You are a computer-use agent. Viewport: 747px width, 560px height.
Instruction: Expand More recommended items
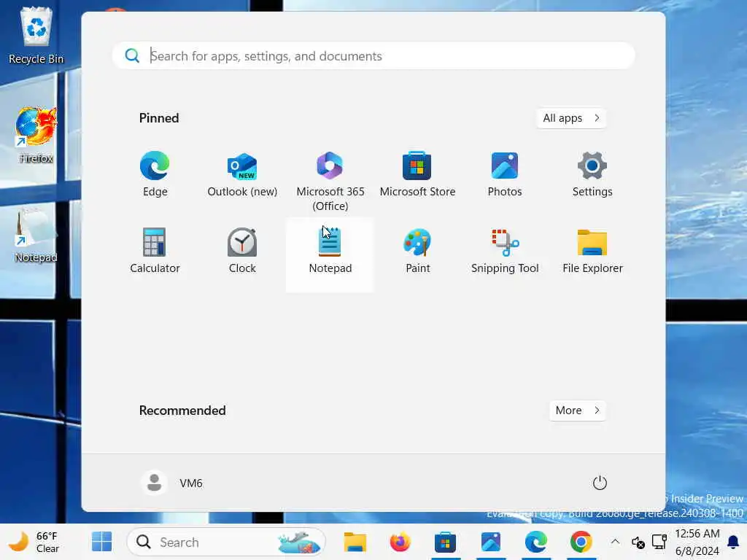578,411
